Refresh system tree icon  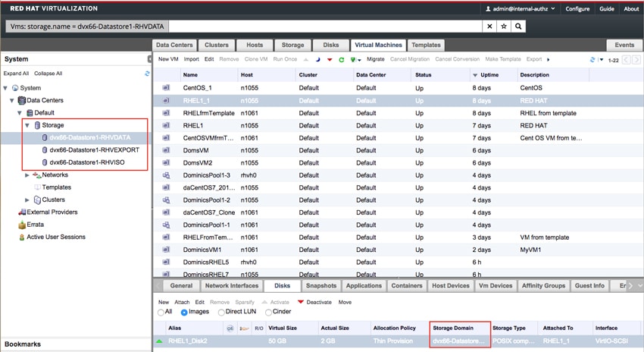[147, 74]
